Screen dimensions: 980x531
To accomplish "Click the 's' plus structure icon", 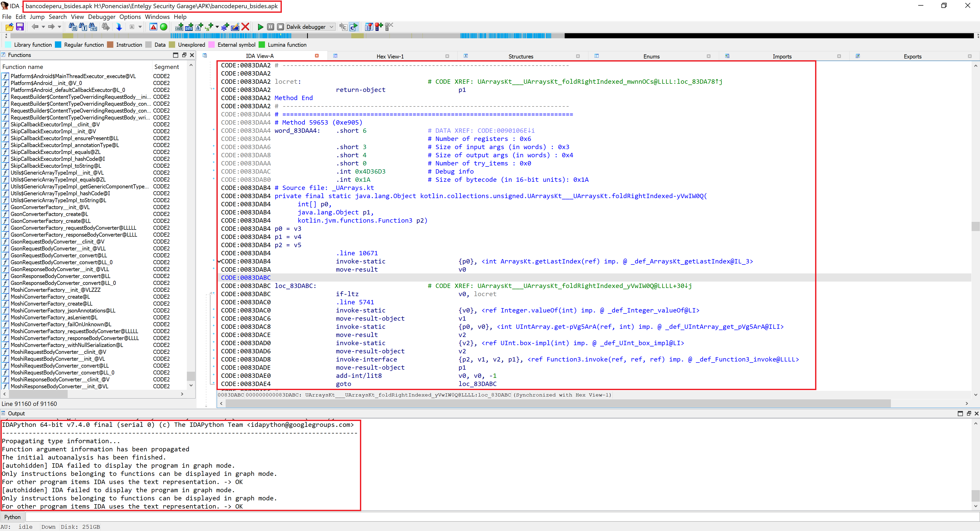I will tap(209, 27).
